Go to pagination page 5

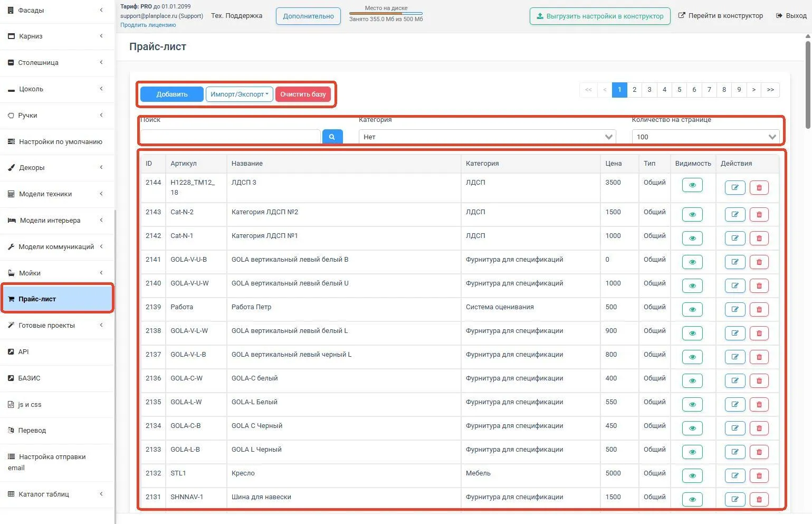(679, 90)
